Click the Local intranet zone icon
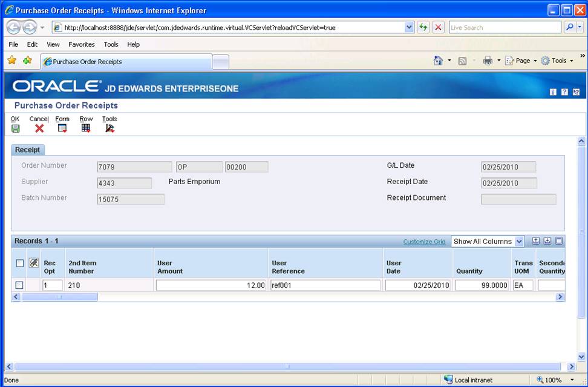 coord(448,380)
